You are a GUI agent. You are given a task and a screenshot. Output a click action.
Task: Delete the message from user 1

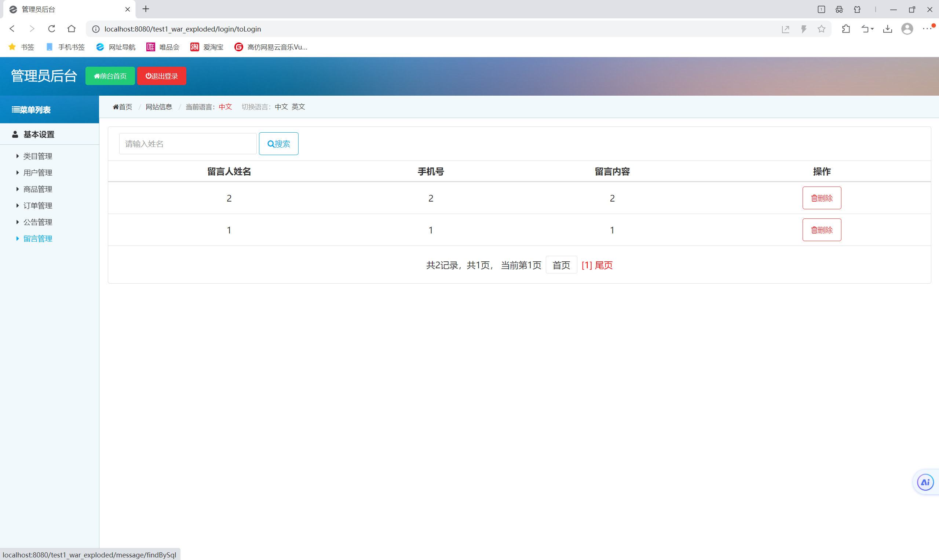(x=822, y=230)
